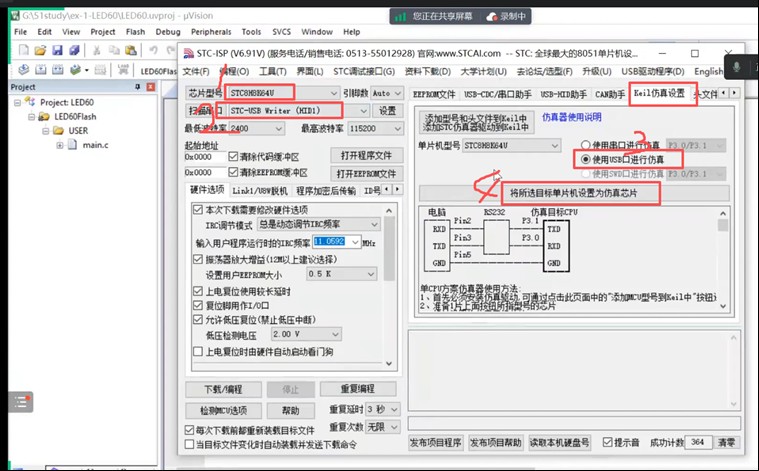Image resolution: width=759 pixels, height=471 pixels.
Task: Click the 您正在共享屏幕 sharing status indicator
Action: point(434,16)
